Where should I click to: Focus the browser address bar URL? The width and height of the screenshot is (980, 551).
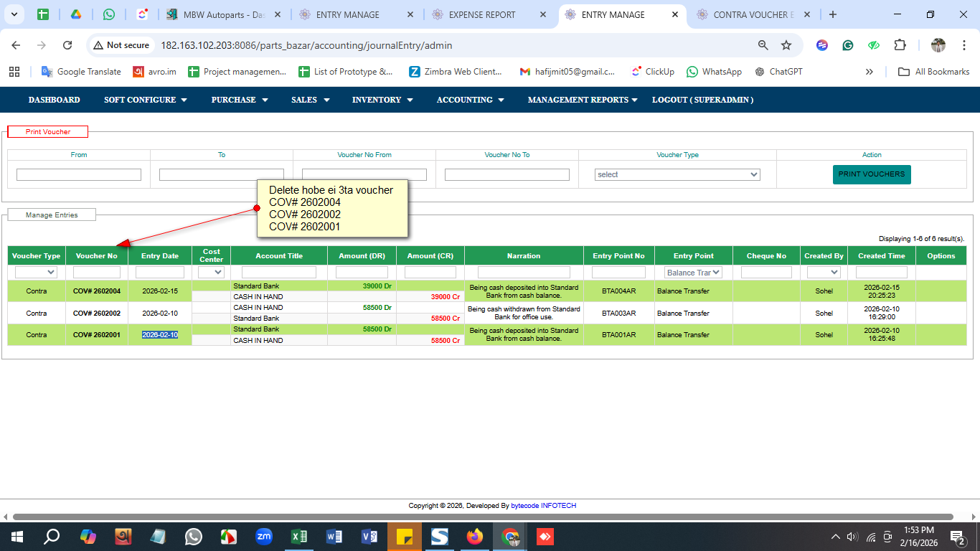coord(306,45)
